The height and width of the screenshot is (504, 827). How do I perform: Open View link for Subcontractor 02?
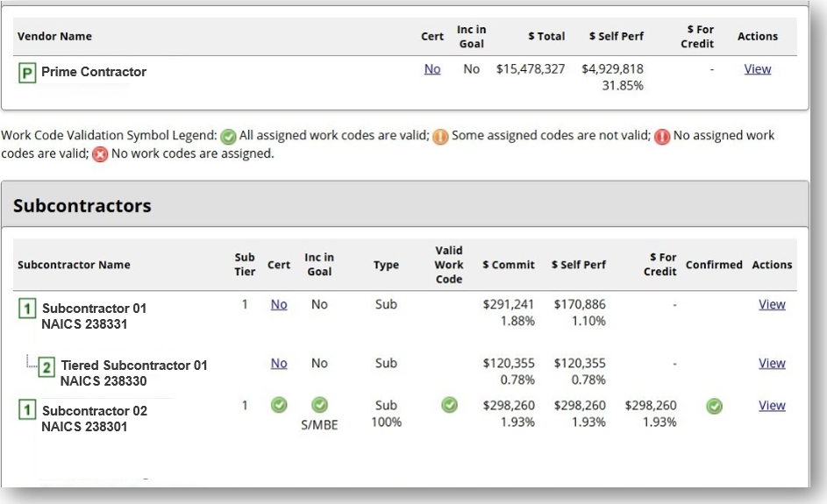[772, 406]
